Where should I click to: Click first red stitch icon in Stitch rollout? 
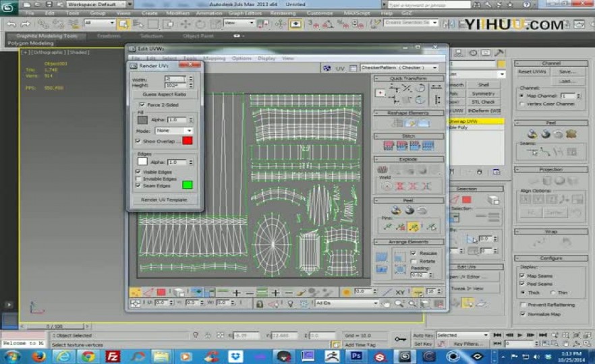point(389,146)
